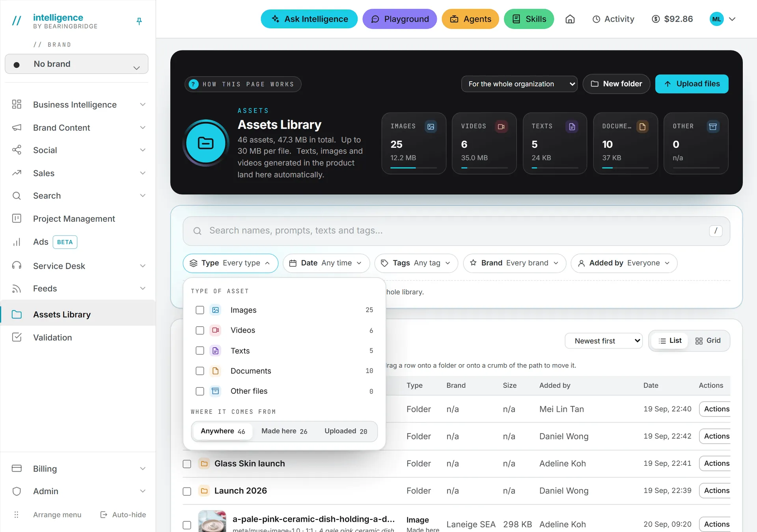This screenshot has width=757, height=532.
Task: Click the ML user avatar
Action: pyautogui.click(x=716, y=19)
